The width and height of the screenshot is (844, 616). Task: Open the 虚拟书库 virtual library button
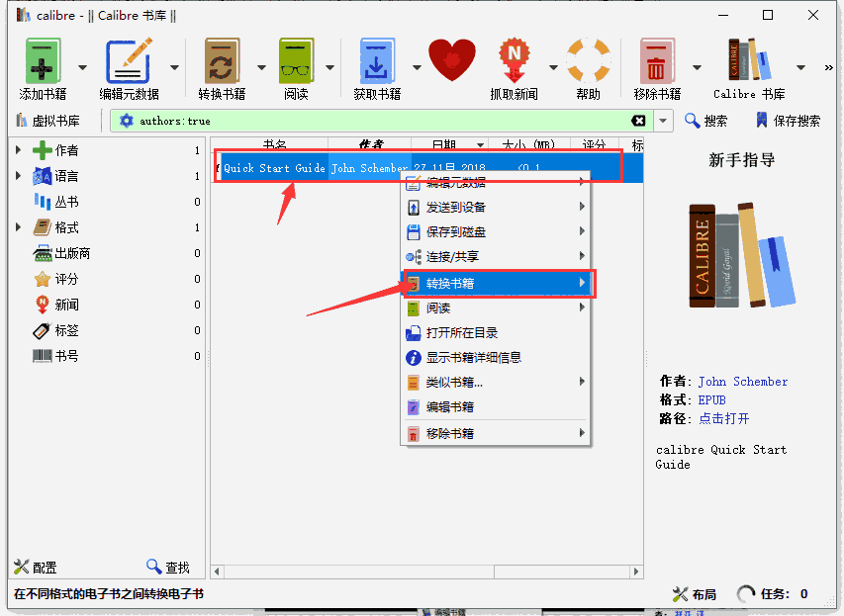point(47,121)
